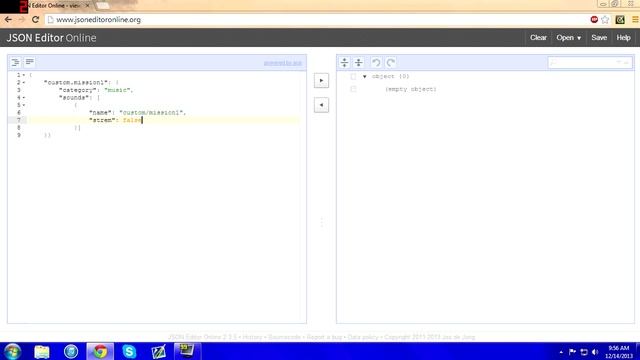640x360 pixels.
Task: Click the format JSON icon in code editor
Action: [x=15, y=62]
